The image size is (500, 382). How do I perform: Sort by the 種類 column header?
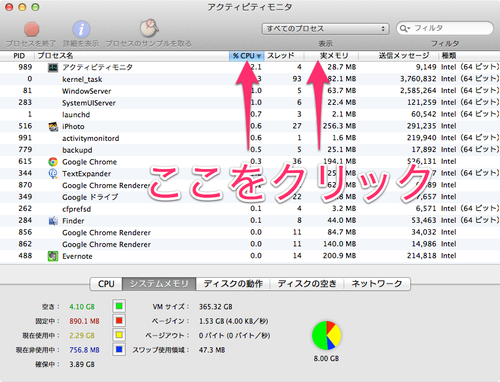(x=469, y=56)
